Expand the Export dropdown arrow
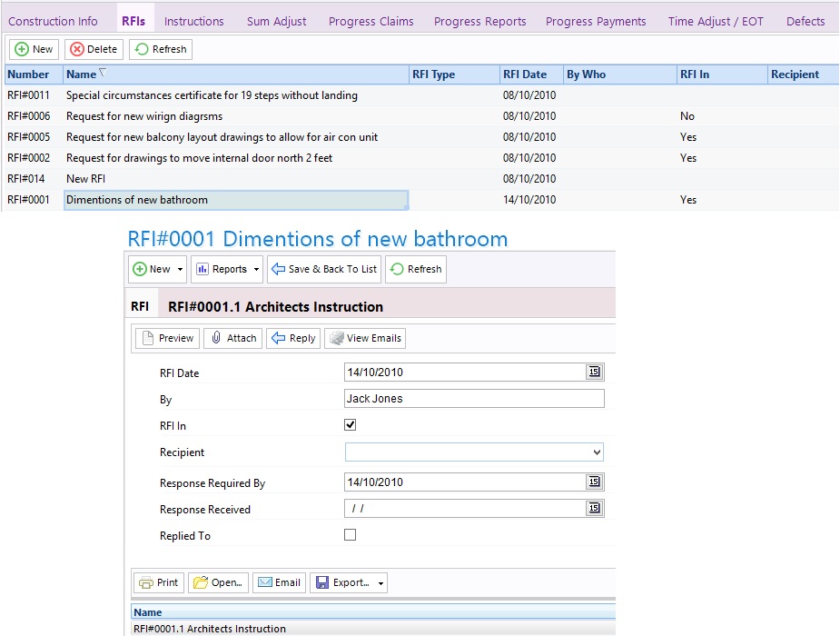 380,582
